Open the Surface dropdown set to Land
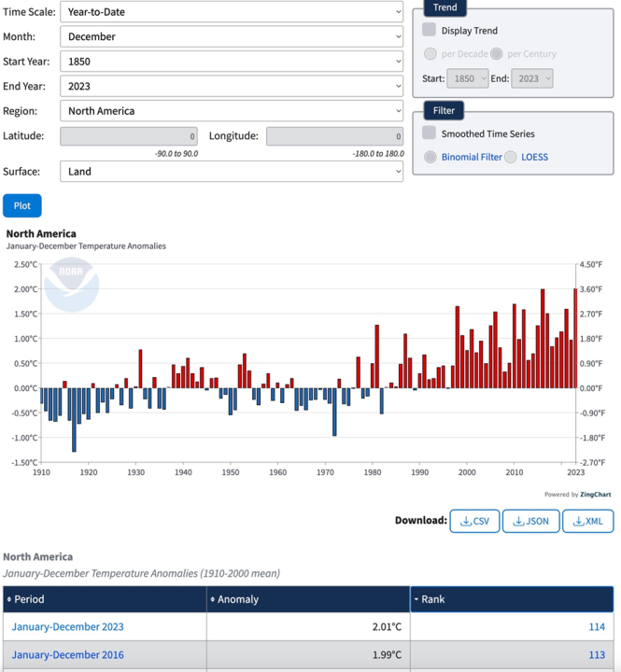The height and width of the screenshot is (672, 621). point(232,171)
